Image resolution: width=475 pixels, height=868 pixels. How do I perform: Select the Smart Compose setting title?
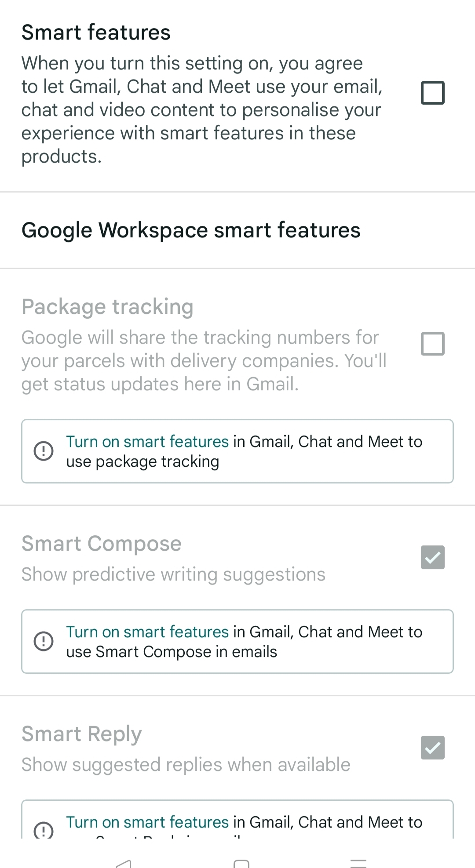click(102, 544)
